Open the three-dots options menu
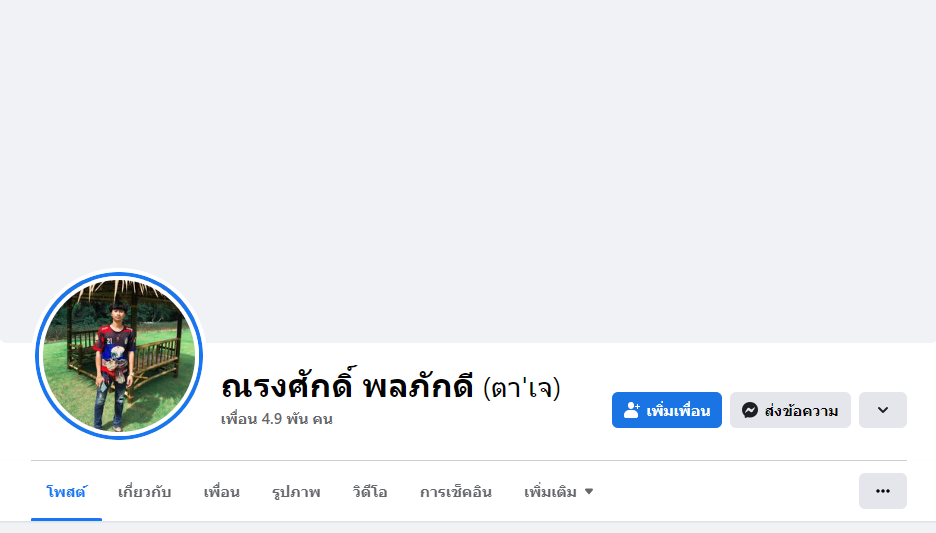The width and height of the screenshot is (936, 533). pyautogui.click(x=882, y=491)
